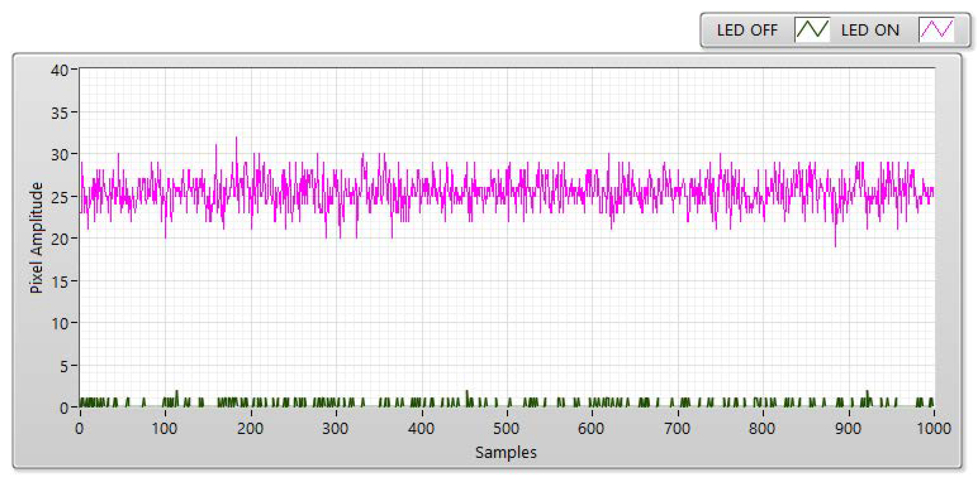Viewport: 980px width, 480px height.
Task: Click the X-axis tick label 200
Action: (x=250, y=429)
